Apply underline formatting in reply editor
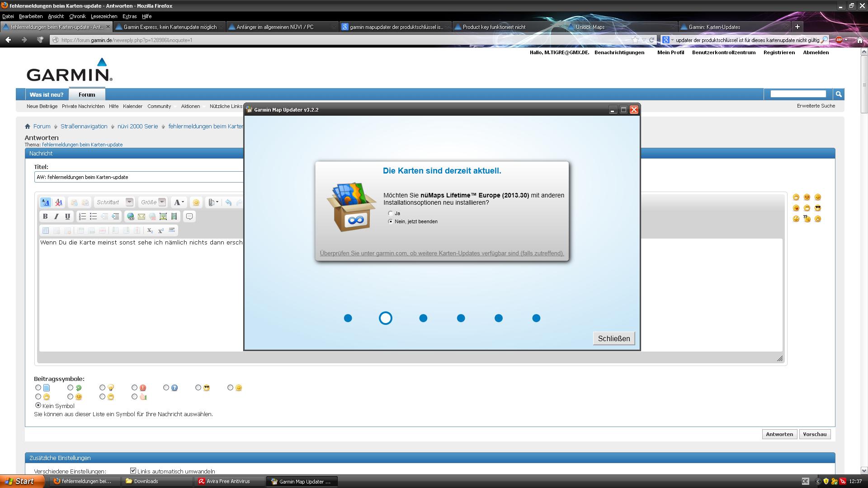Image resolution: width=868 pixels, height=488 pixels. click(67, 216)
